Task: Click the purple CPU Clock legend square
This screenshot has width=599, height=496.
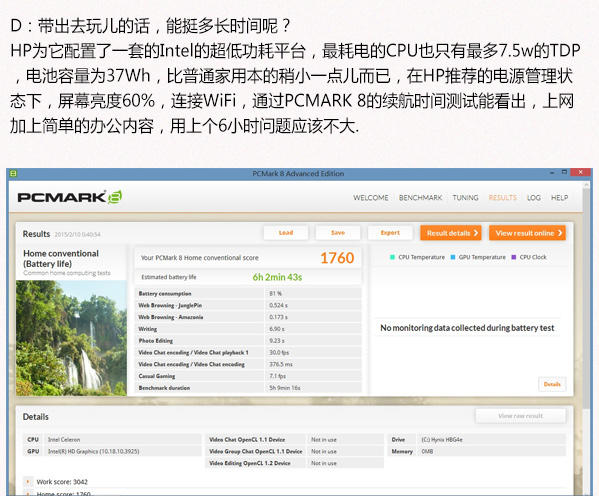Action: coord(513,257)
